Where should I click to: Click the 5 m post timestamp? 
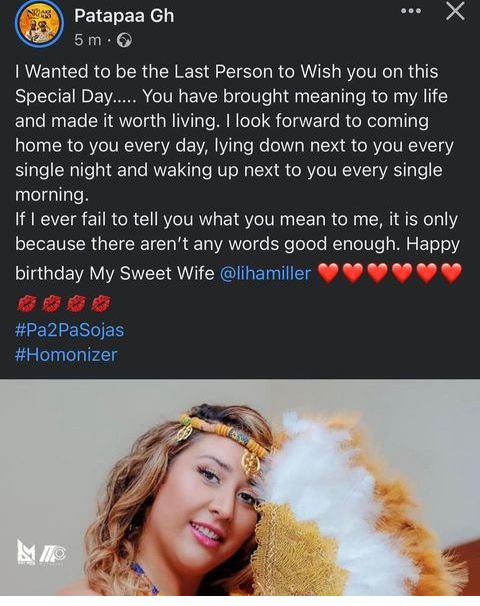coord(88,40)
